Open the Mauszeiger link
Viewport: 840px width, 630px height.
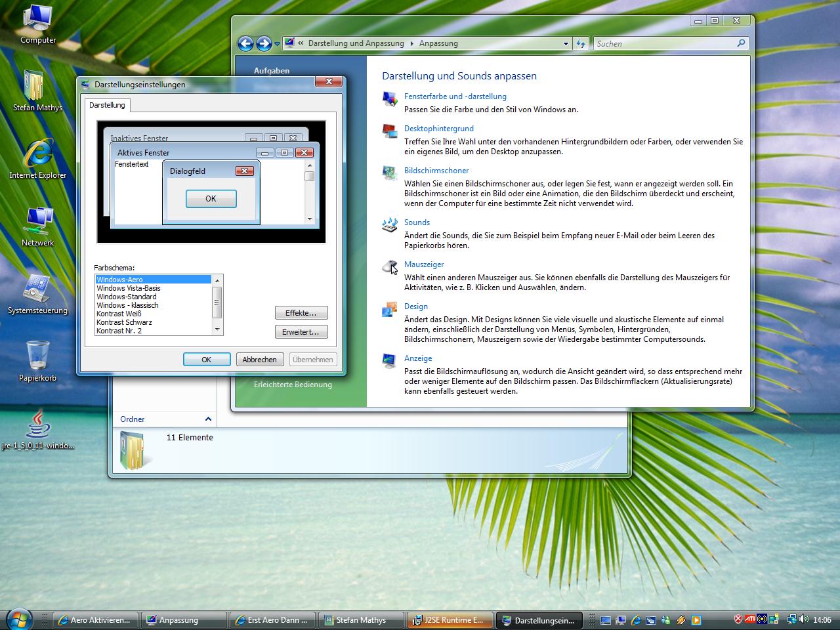tap(424, 264)
